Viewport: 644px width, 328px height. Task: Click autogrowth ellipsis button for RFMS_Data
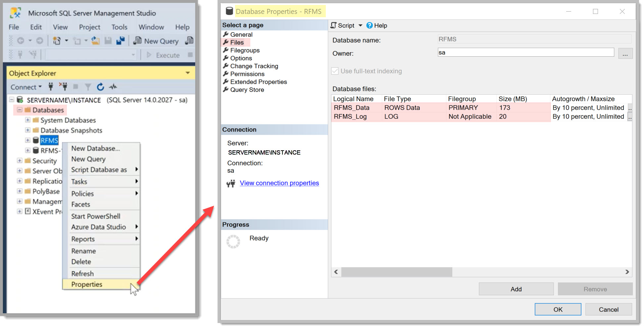pos(630,108)
